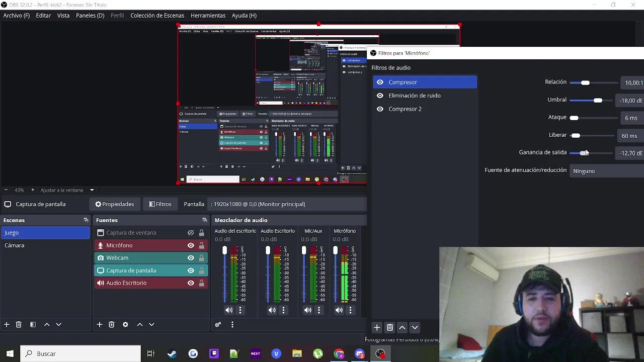Open the Archivo menu

click(17, 16)
